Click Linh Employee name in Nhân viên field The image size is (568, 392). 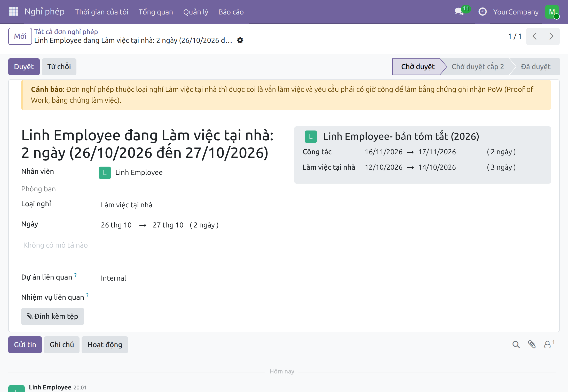coord(139,173)
